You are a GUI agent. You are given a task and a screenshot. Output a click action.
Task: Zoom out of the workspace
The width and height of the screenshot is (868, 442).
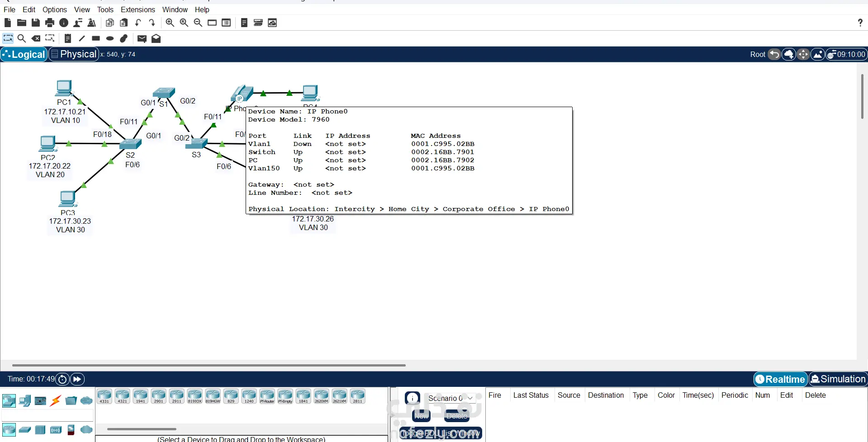198,23
